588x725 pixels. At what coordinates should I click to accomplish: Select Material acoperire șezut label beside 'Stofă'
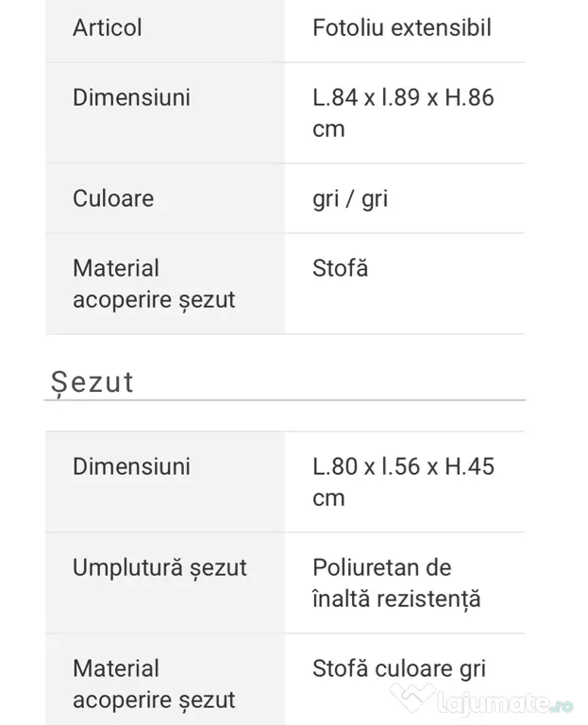154,284
